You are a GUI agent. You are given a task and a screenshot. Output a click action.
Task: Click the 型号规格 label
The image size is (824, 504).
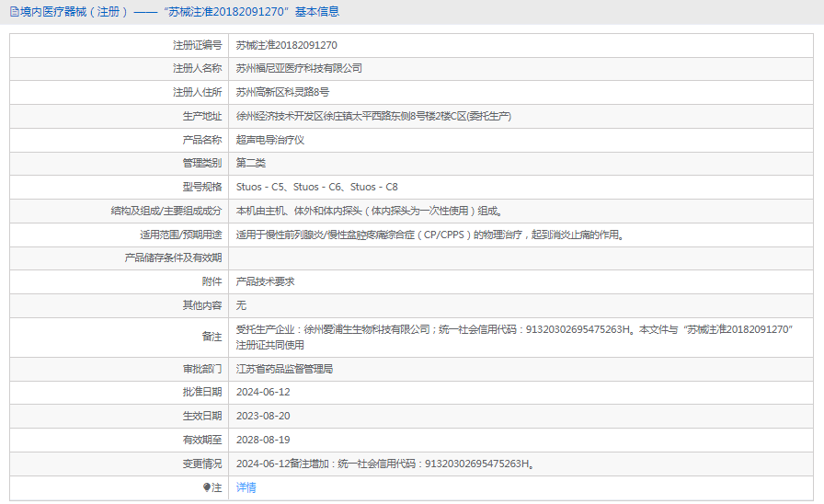click(x=201, y=187)
